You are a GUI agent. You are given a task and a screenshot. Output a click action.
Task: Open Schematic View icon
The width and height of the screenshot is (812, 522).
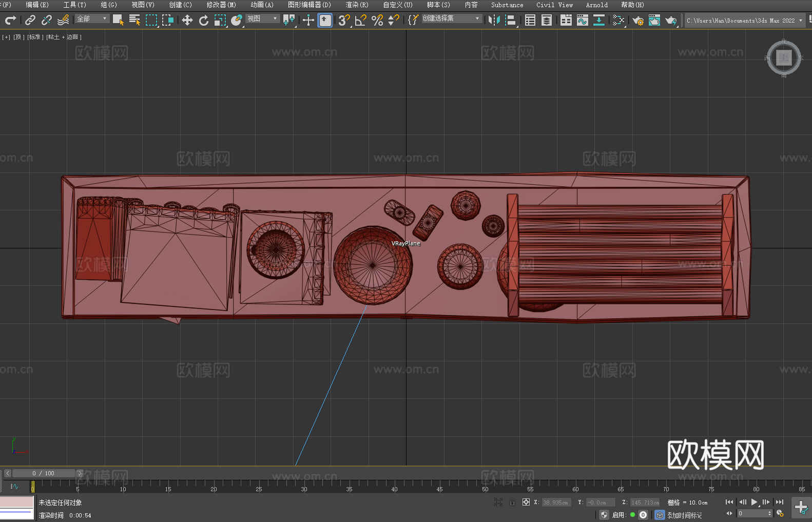(618, 20)
